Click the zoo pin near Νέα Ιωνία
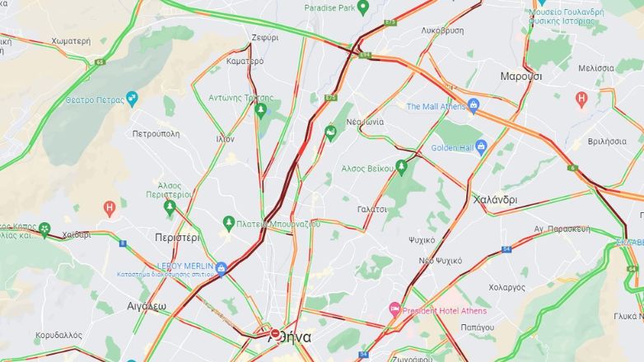The width and height of the screenshot is (644, 362). pos(330,133)
